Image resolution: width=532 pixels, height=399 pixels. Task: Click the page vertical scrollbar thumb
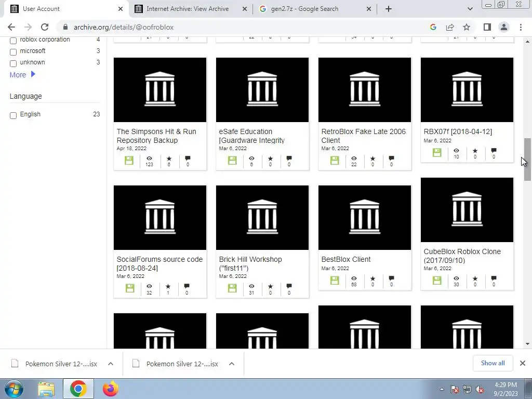[527, 159]
